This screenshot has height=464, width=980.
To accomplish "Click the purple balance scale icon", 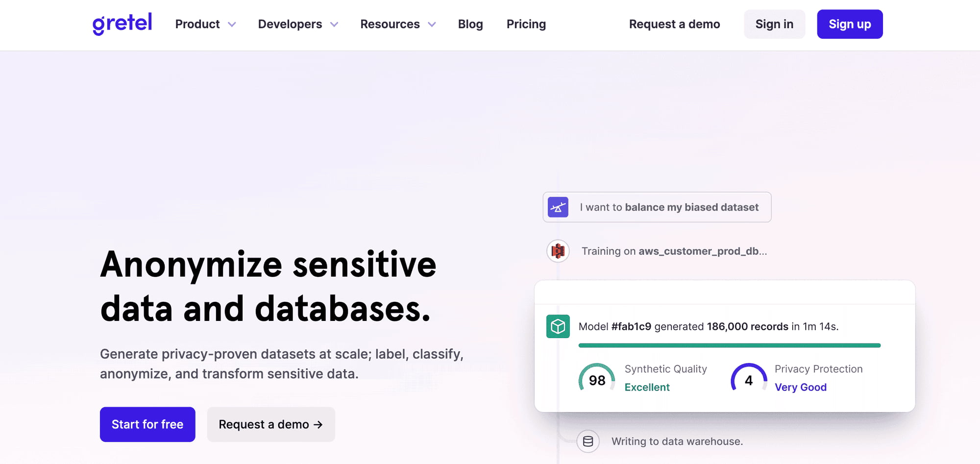I will click(558, 207).
